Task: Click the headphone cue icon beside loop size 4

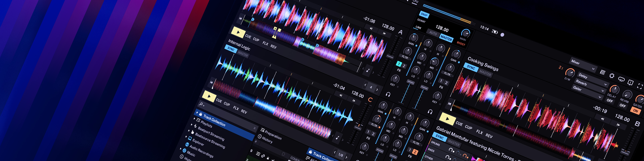Action: pyautogui.click(x=388, y=94)
